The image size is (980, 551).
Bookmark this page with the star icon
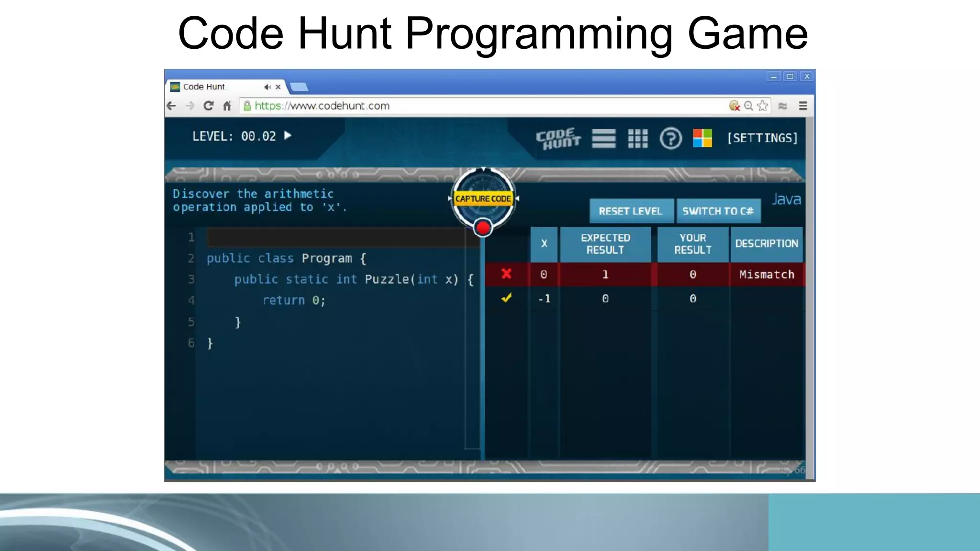tap(763, 106)
